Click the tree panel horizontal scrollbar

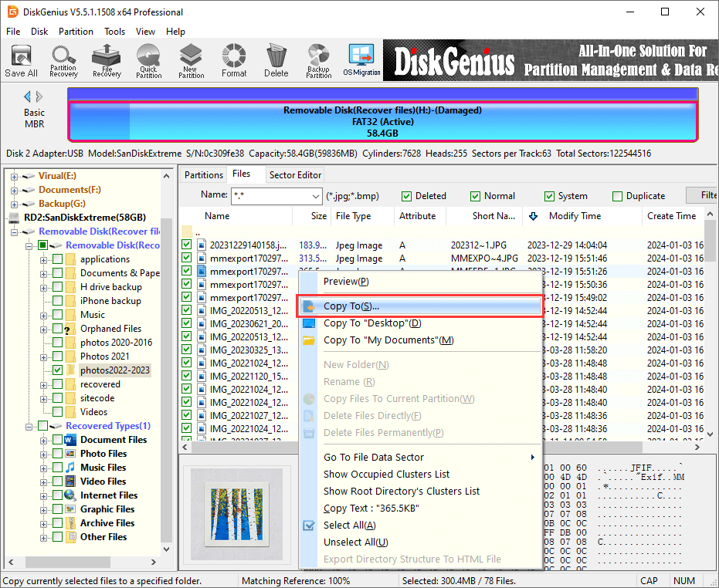pos(68,562)
